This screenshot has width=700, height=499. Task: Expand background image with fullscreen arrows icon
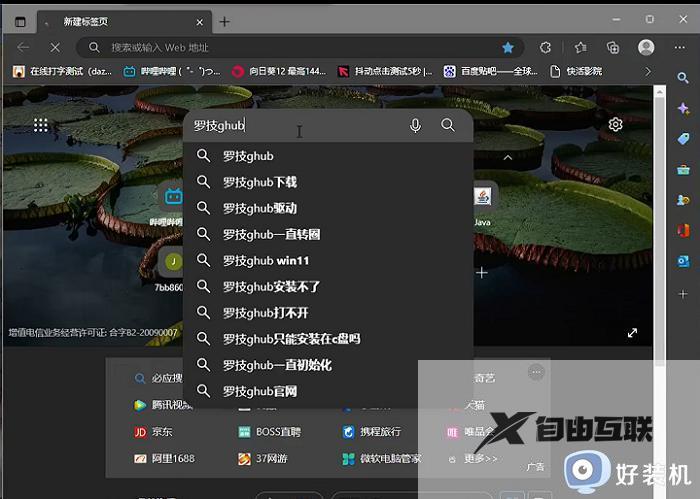[x=632, y=333]
